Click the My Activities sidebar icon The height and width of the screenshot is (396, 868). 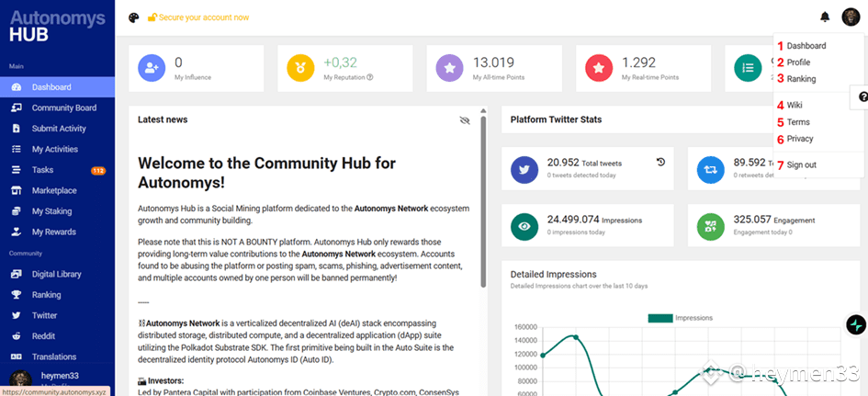coord(16,149)
